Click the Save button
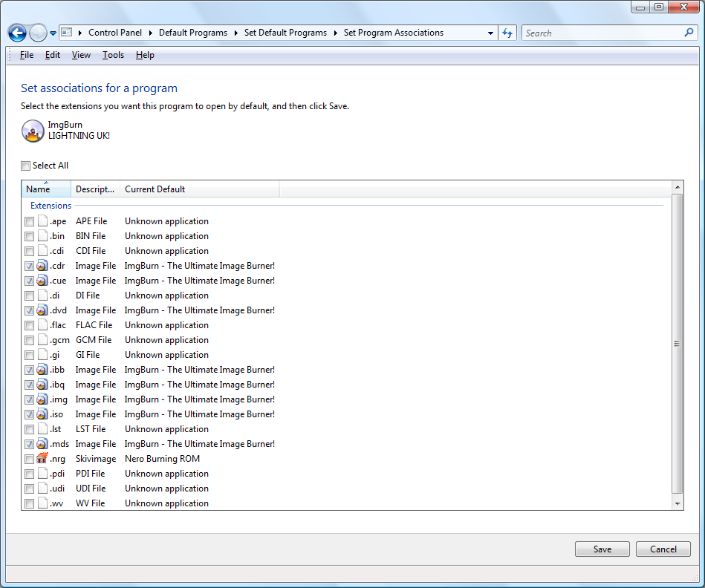 click(602, 549)
